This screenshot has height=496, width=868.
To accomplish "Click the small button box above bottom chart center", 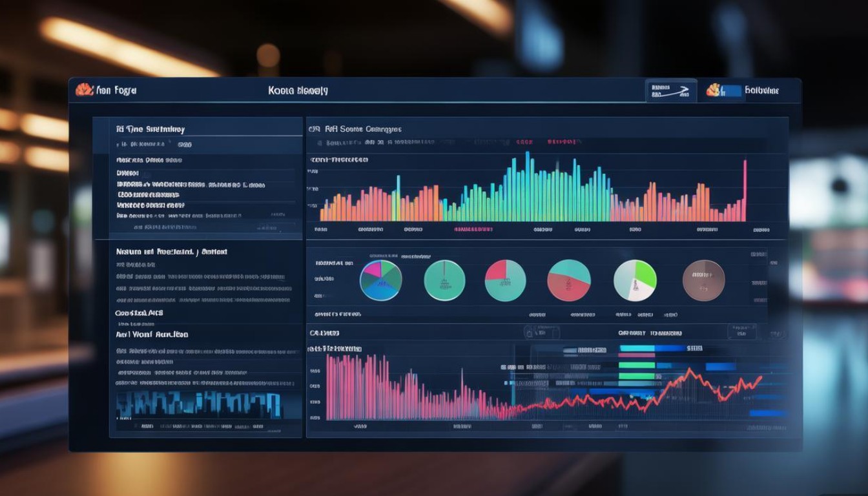I will point(541,333).
